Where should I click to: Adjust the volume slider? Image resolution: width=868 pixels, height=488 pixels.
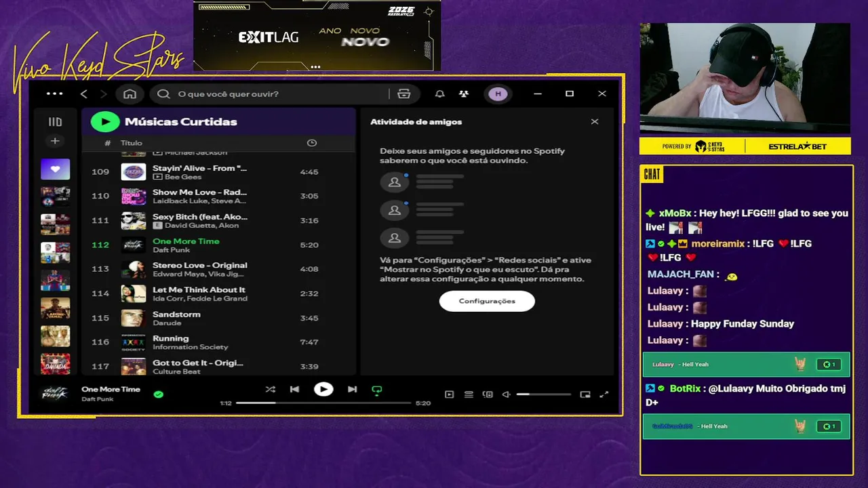click(544, 394)
